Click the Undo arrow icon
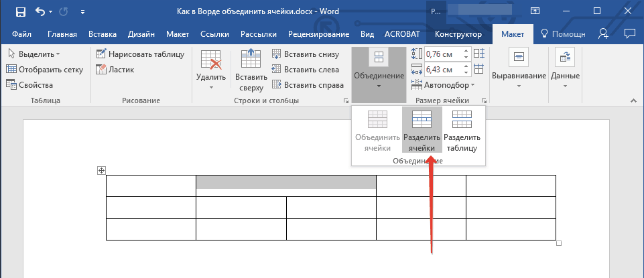 40,12
